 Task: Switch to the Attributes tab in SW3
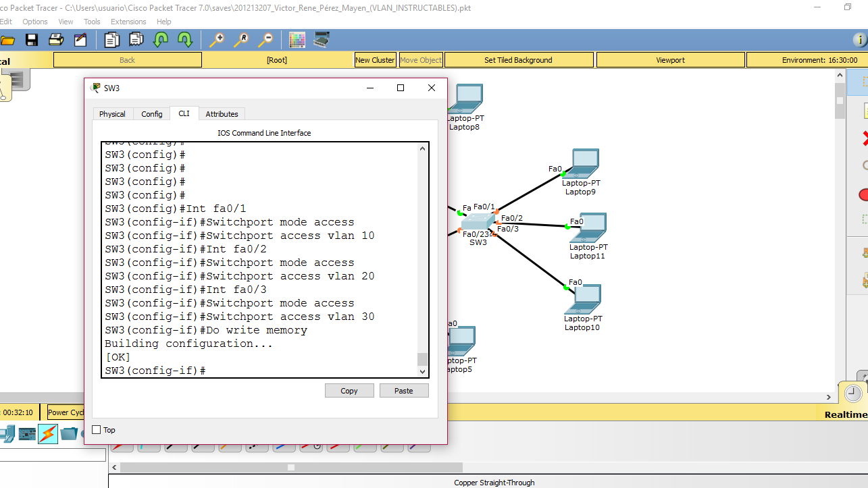[x=222, y=114]
